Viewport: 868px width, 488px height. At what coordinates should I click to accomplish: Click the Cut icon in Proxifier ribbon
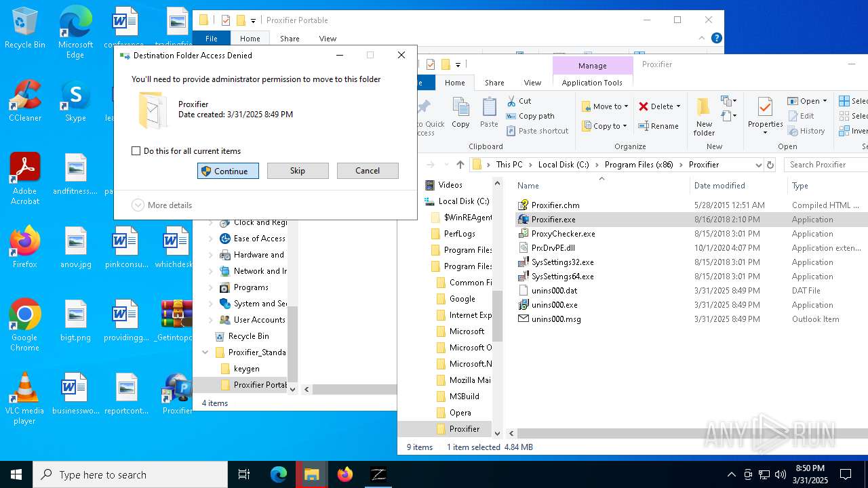(x=519, y=101)
